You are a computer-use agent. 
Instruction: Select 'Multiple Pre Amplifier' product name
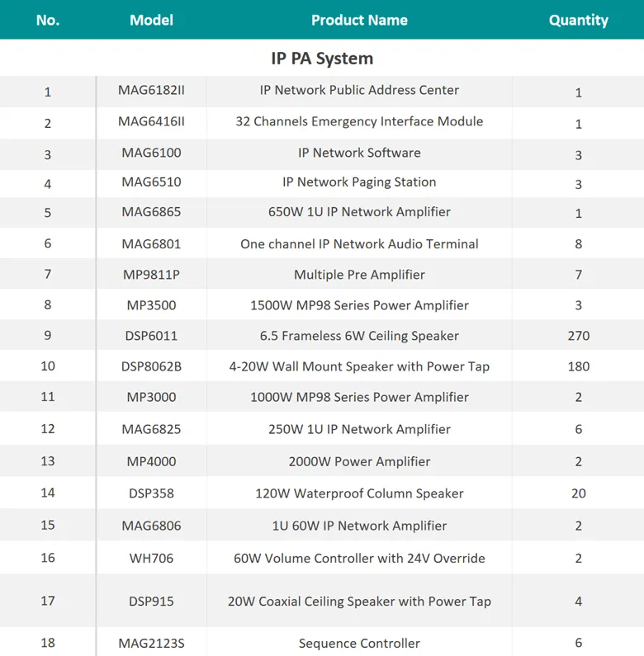[359, 275]
